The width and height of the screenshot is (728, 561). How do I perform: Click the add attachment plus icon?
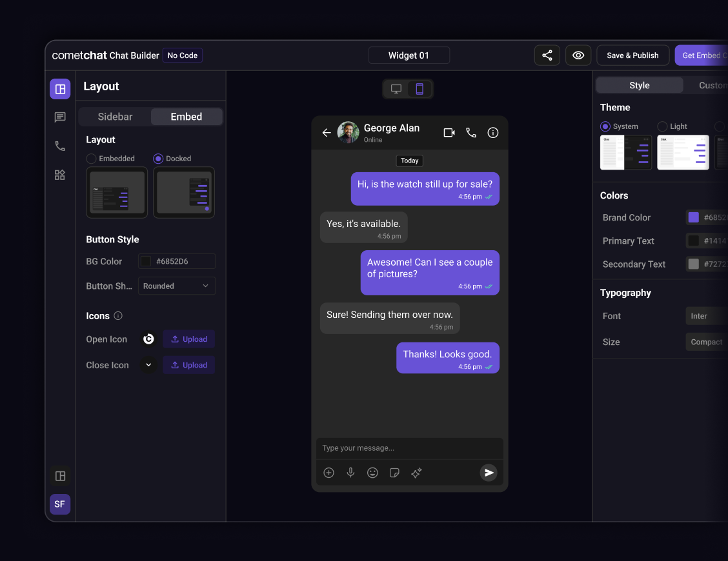pyautogui.click(x=329, y=473)
